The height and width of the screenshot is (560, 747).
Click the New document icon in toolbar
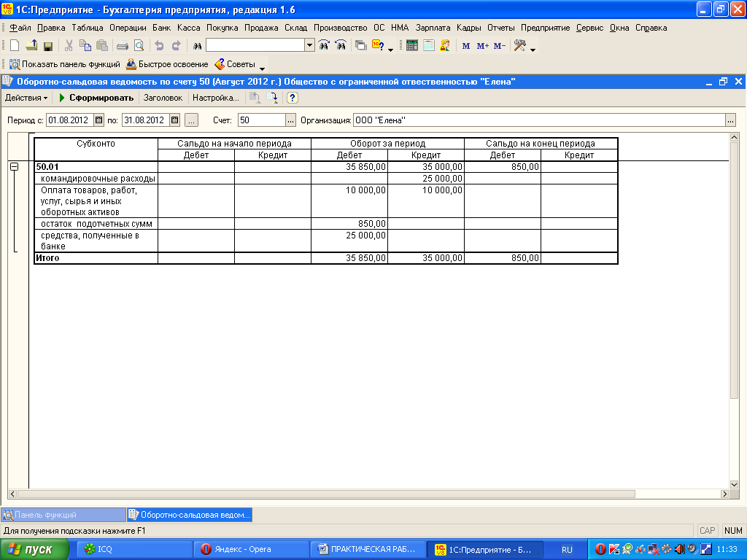[15, 46]
